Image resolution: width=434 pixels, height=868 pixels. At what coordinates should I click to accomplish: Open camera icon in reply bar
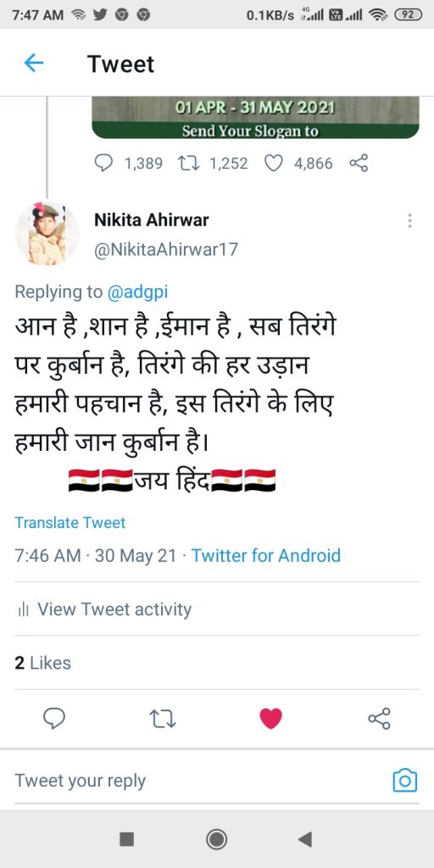click(x=404, y=781)
